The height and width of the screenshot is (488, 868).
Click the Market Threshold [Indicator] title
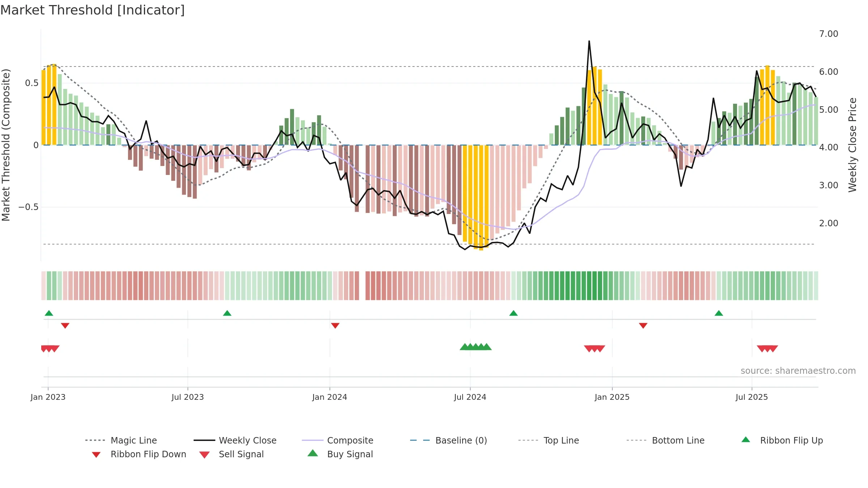click(93, 10)
